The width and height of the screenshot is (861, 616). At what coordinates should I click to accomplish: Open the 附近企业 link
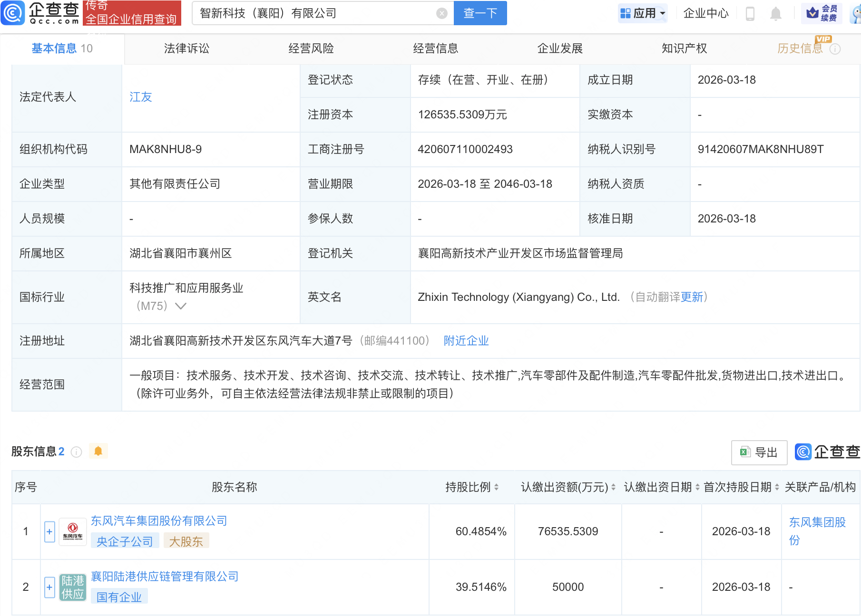pyautogui.click(x=466, y=341)
